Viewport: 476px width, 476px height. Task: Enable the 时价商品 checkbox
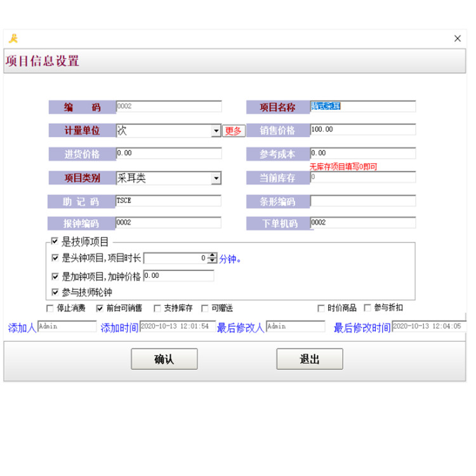(x=321, y=308)
